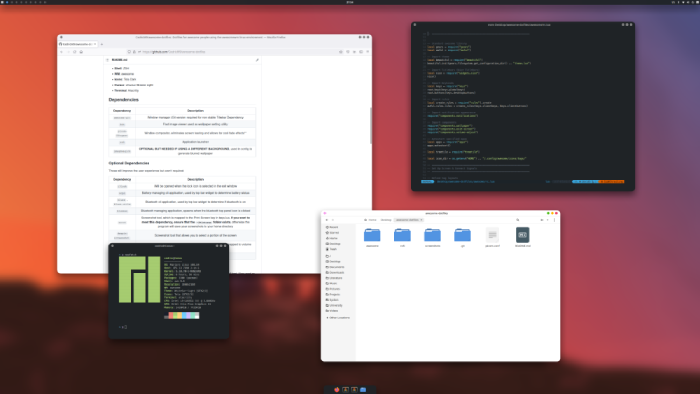Click the Firefox forward button
The width and height of the screenshot is (700, 394).
click(68, 52)
